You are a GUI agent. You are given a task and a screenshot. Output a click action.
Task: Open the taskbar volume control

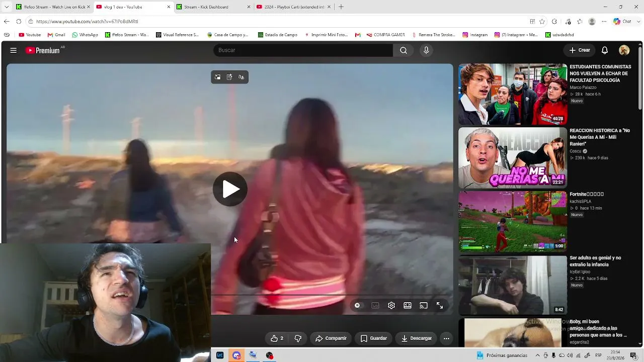click(570, 355)
